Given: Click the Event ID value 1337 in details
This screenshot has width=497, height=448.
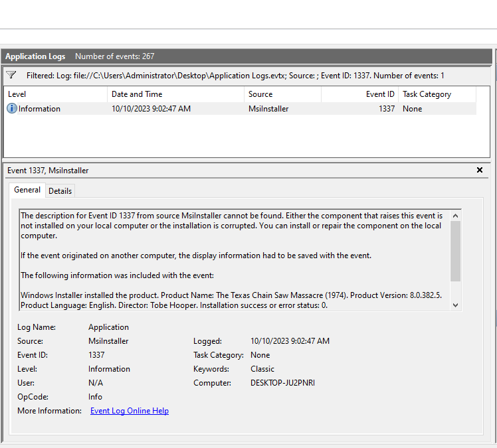Looking at the screenshot, I should [96, 355].
